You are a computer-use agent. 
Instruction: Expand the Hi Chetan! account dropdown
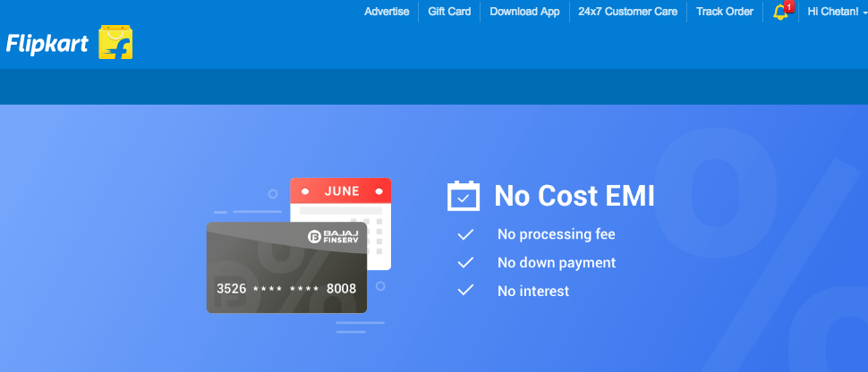837,12
